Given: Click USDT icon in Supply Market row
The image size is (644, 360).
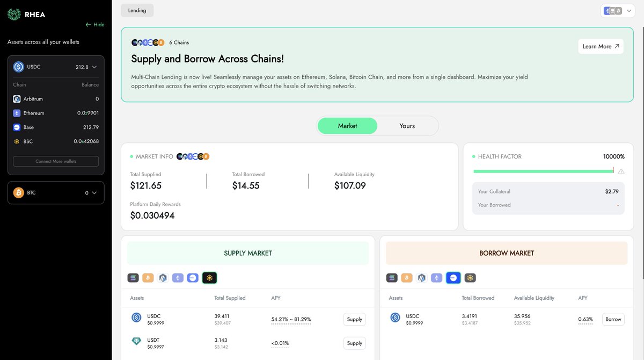Looking at the screenshot, I should (x=136, y=341).
